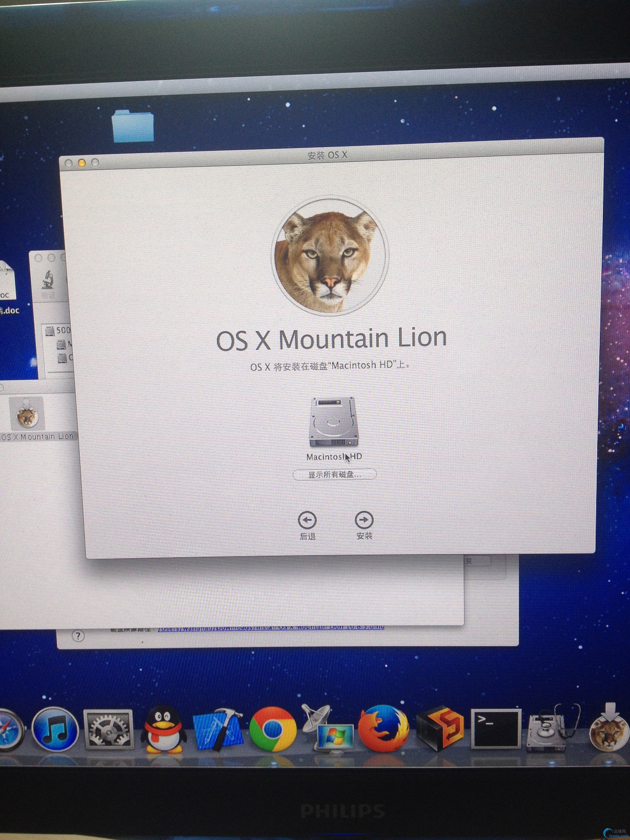
Task: Click the 'OS X 将安装在磁盘 Macintosh HD 上' text
Action: pyautogui.click(x=330, y=366)
